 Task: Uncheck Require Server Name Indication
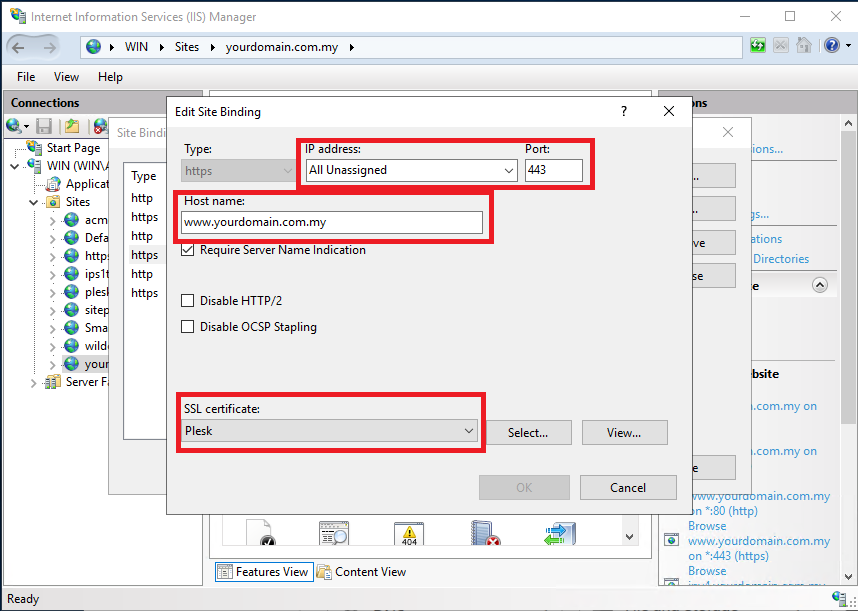(x=188, y=250)
